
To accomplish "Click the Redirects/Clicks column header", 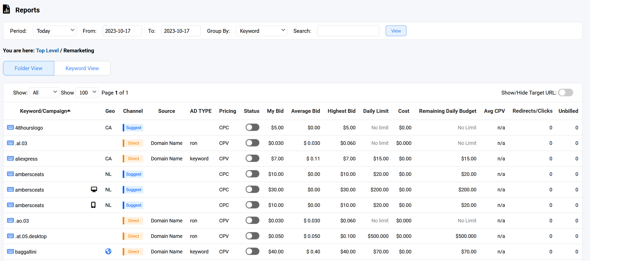I will [533, 111].
